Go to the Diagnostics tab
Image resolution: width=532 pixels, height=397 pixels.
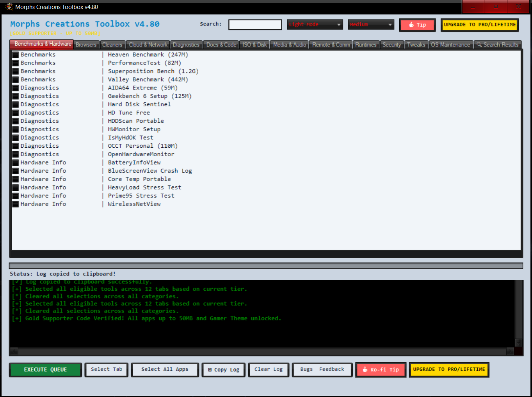pyautogui.click(x=186, y=45)
